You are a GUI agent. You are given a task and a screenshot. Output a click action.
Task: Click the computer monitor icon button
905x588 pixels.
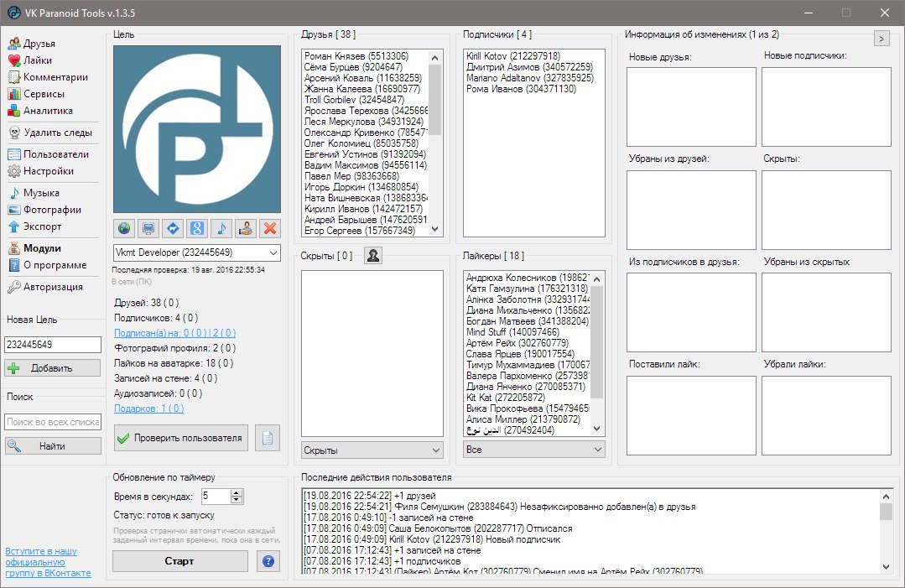pyautogui.click(x=148, y=228)
